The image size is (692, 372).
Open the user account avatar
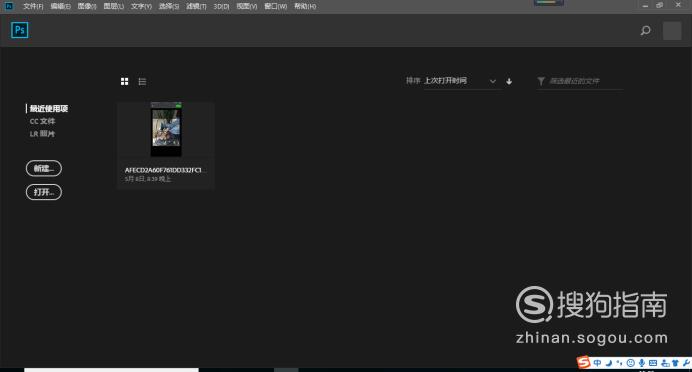click(672, 31)
